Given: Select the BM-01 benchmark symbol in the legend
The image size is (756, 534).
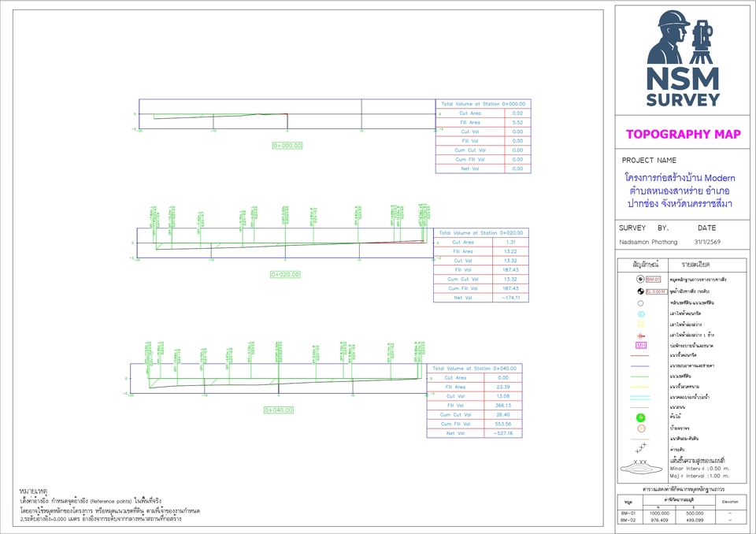Looking at the screenshot, I should (x=640, y=280).
